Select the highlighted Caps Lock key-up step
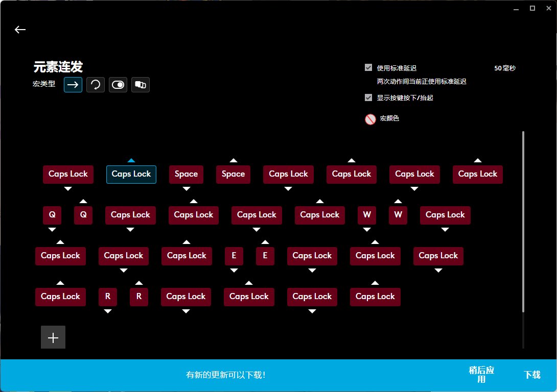This screenshot has width=557, height=392. pos(131,174)
